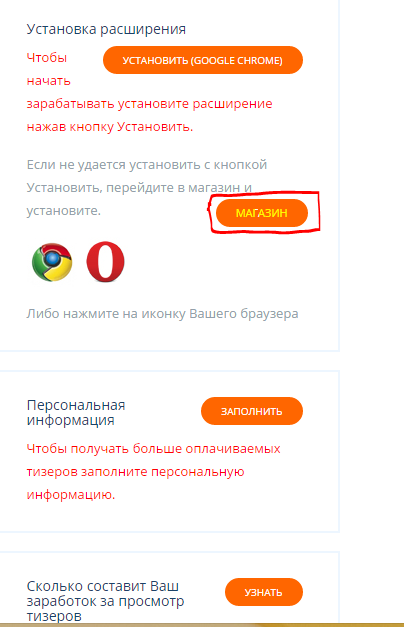Click the УСТАНОВИТЬ (GOOGLE CHROME) button
Viewport: 404px width, 627px height.
click(203, 60)
